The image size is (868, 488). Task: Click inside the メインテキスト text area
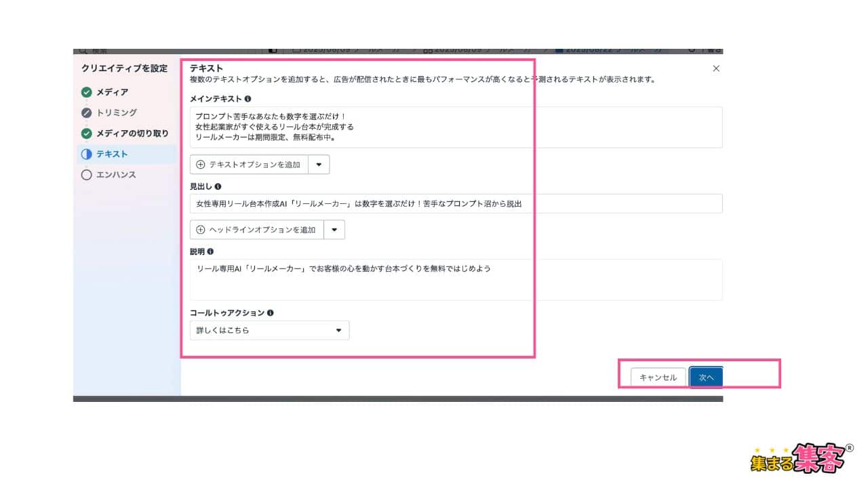click(456, 127)
